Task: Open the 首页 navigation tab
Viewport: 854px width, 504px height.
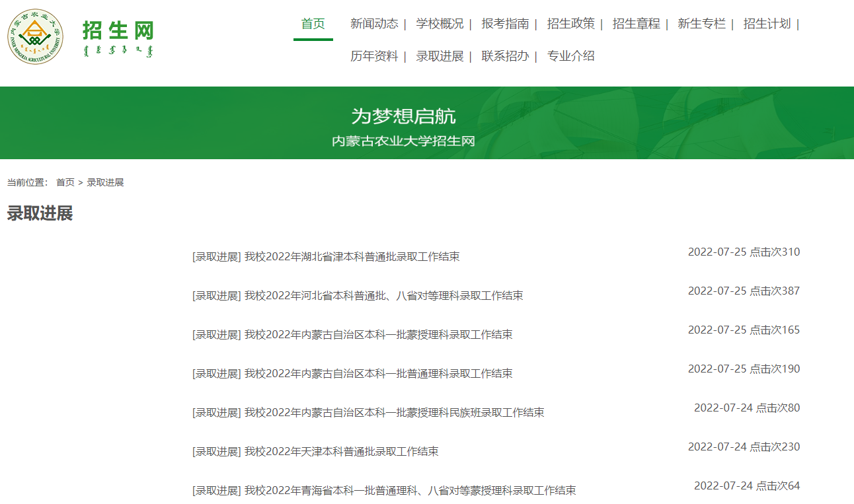Action: pyautogui.click(x=313, y=24)
